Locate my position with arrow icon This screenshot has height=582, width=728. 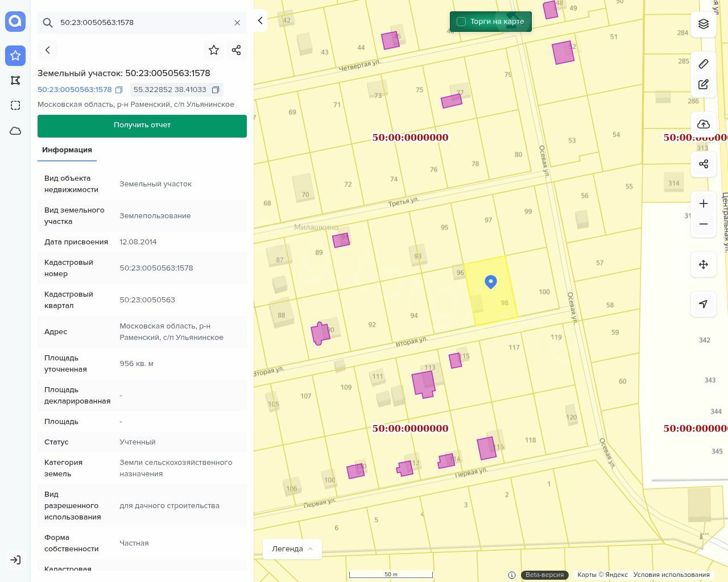click(704, 304)
